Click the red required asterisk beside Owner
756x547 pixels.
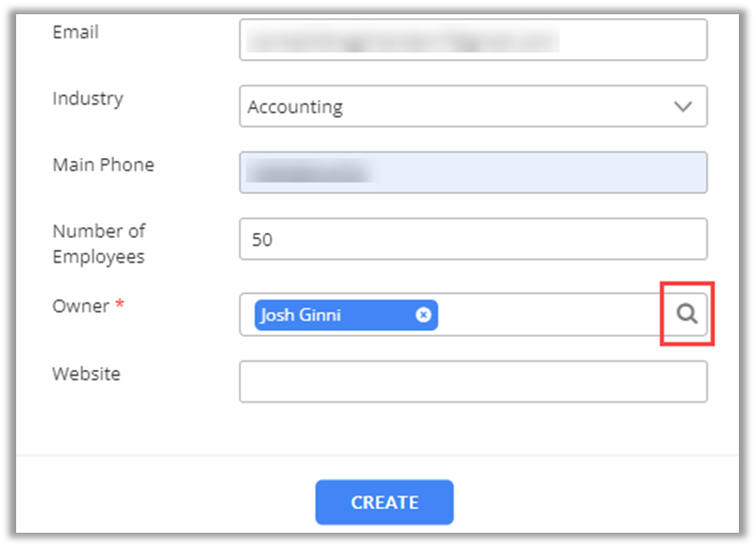point(120,305)
